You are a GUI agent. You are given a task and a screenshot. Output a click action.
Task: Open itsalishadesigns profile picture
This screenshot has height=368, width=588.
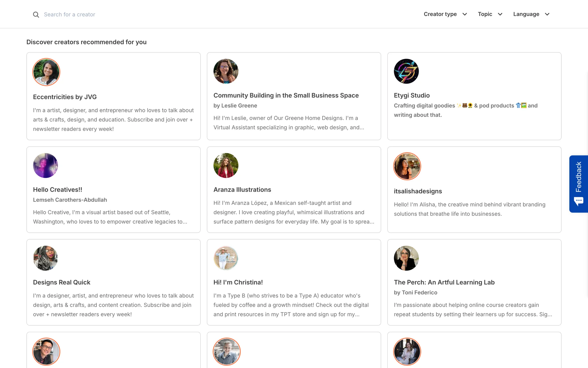pyautogui.click(x=407, y=166)
